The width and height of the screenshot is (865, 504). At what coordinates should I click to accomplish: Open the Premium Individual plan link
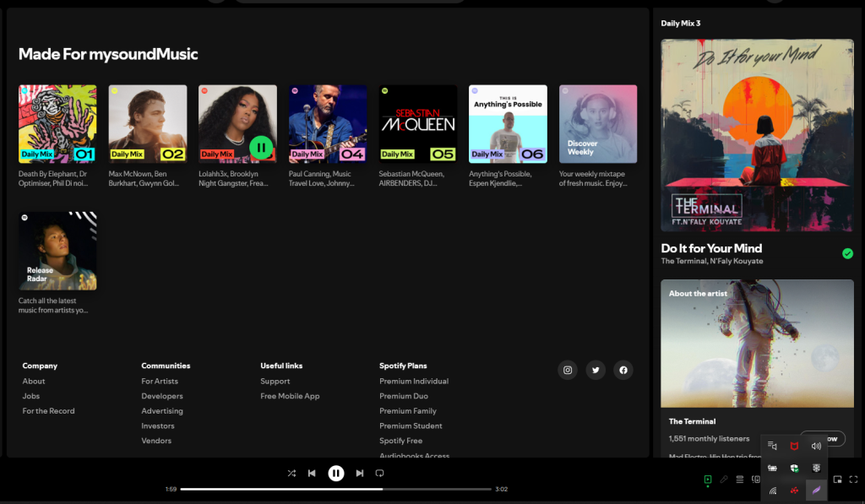coord(414,381)
